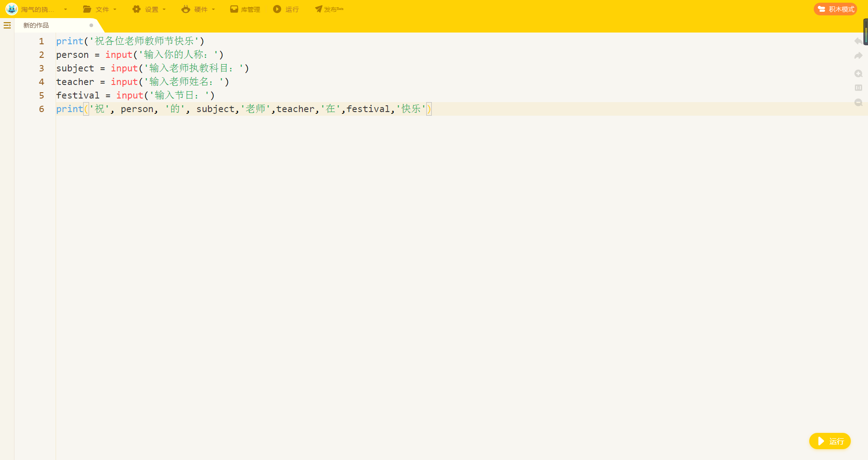Viewport: 868px width, 460px height.
Task: Click 运行 in the top menu bar
Action: [x=286, y=9]
